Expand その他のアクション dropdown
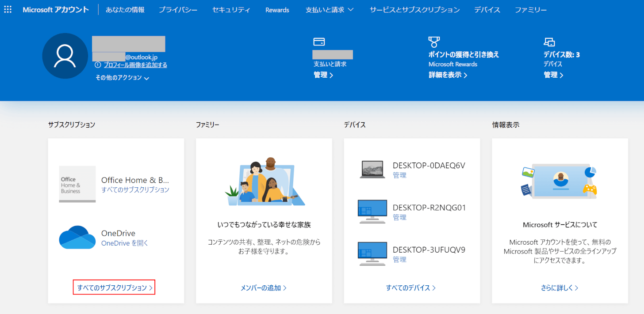The height and width of the screenshot is (314, 644). point(122,78)
